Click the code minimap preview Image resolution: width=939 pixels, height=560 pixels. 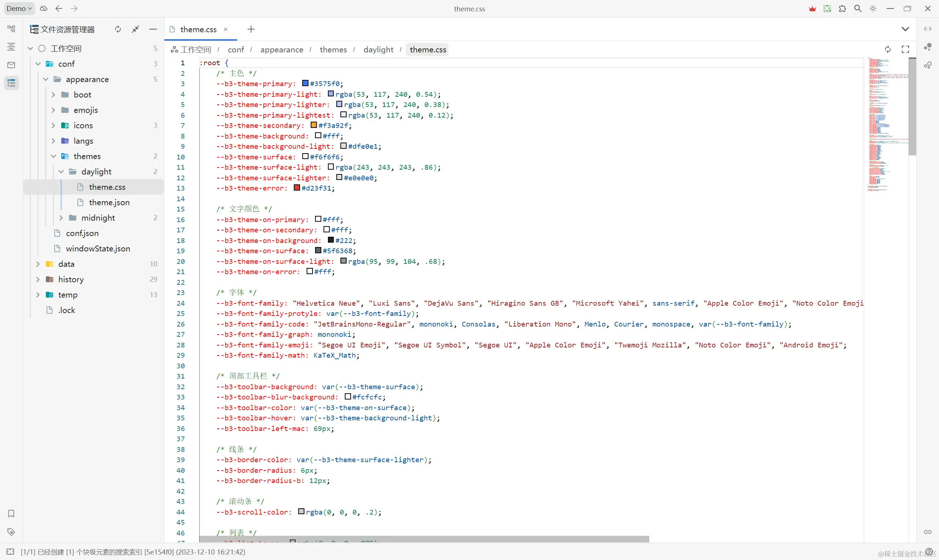click(x=887, y=125)
